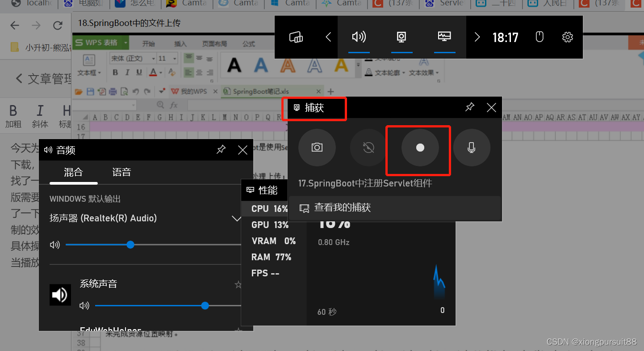
Task: Click the 加粗 bold editor button
Action: pos(13,116)
